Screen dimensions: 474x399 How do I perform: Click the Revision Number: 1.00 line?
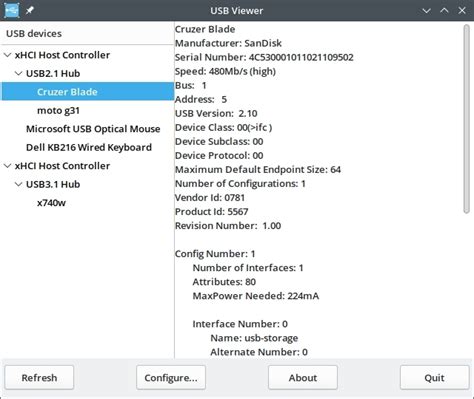[x=228, y=226]
